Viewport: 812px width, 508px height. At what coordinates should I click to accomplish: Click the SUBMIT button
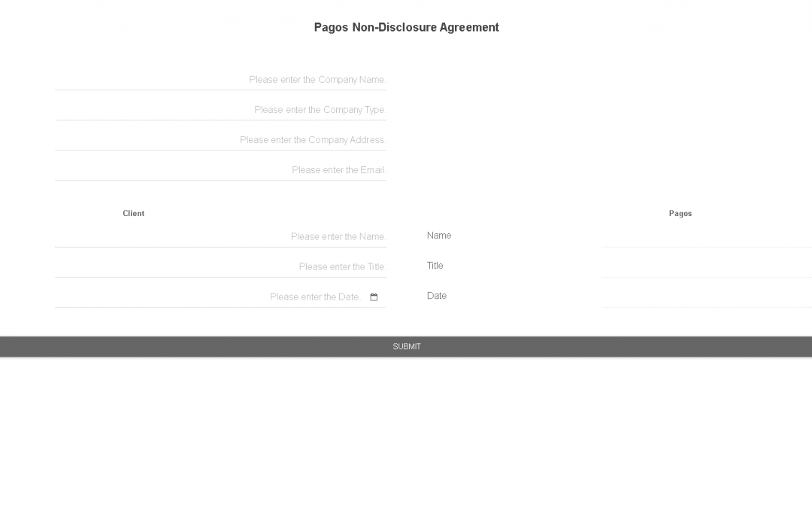406,346
